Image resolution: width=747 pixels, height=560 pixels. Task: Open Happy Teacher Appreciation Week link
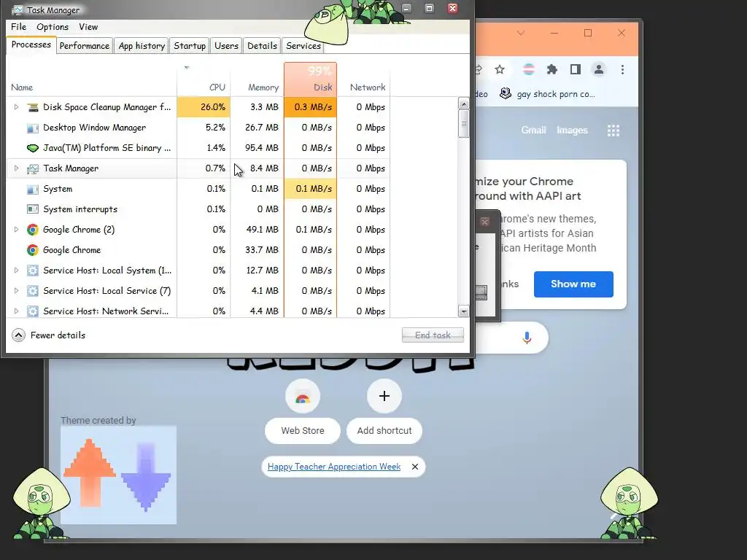(x=334, y=467)
